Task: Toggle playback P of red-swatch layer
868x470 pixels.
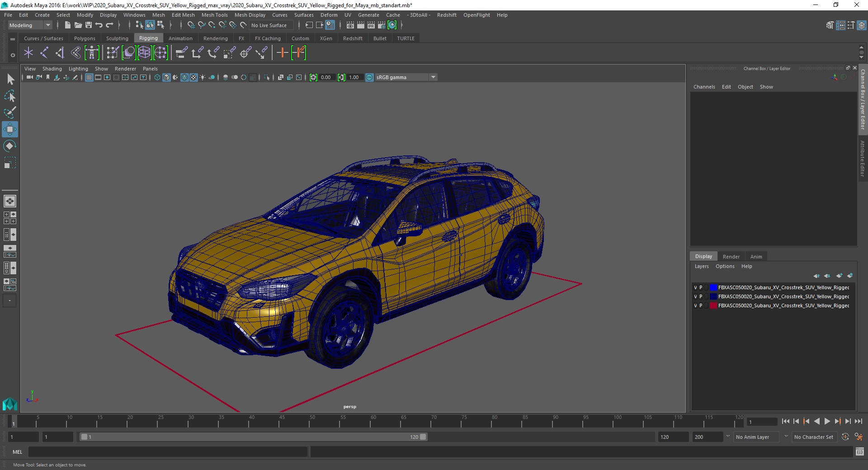Action: 701,305
